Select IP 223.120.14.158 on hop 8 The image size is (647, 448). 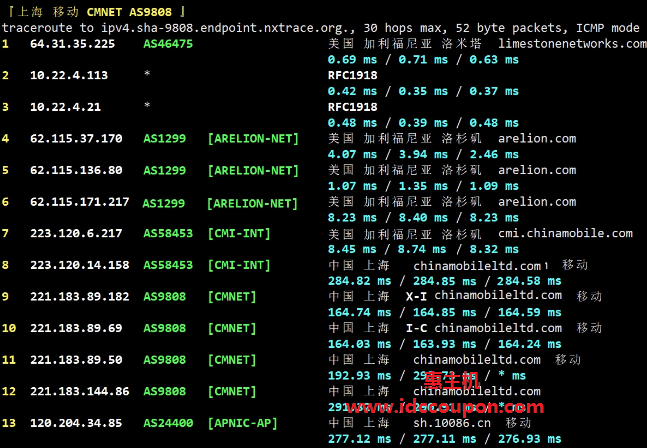point(80,265)
